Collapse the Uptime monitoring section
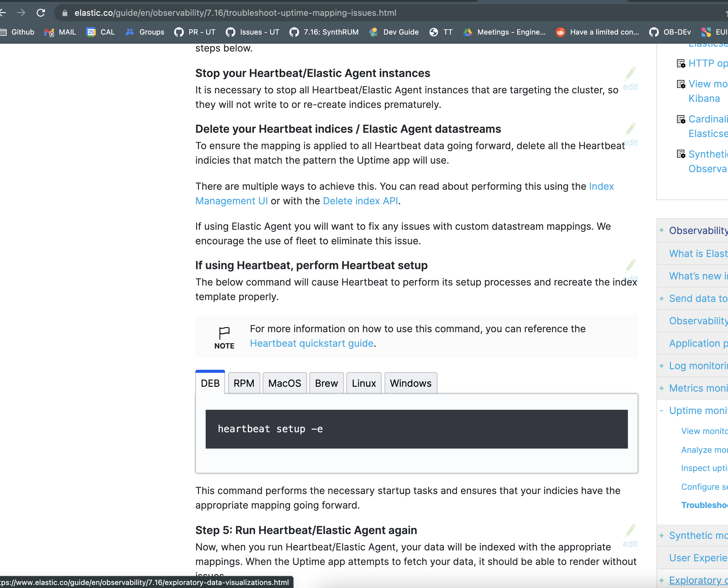The image size is (728, 588). coord(662,410)
